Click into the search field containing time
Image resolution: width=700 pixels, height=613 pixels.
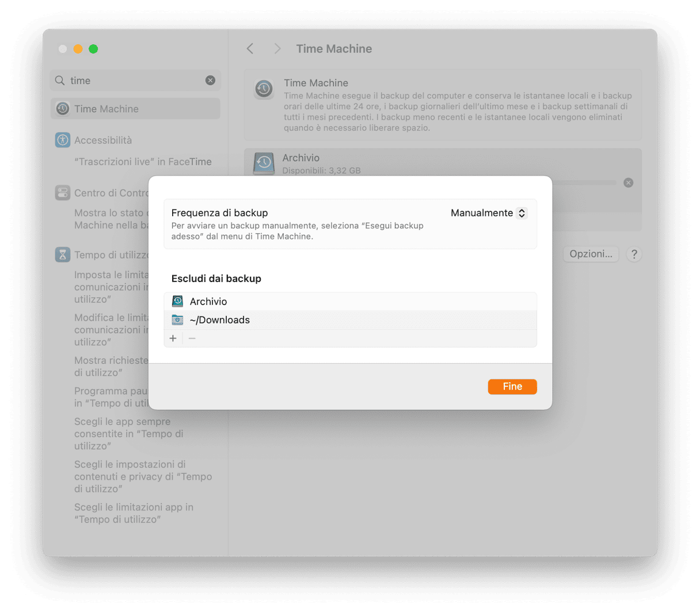(135, 81)
